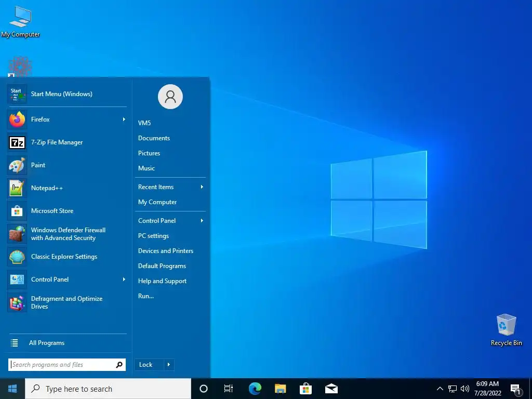This screenshot has height=399, width=532.
Task: Open PC settings
Action: [x=153, y=236]
